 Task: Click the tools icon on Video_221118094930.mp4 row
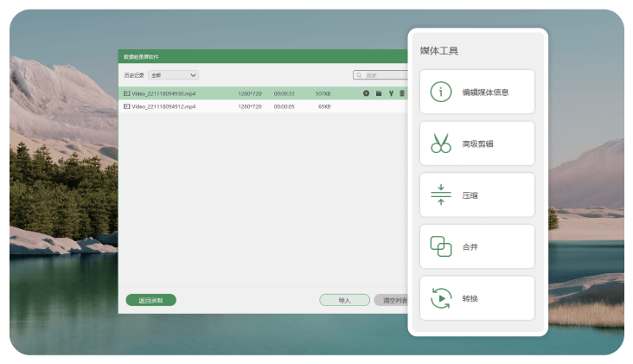click(x=391, y=93)
